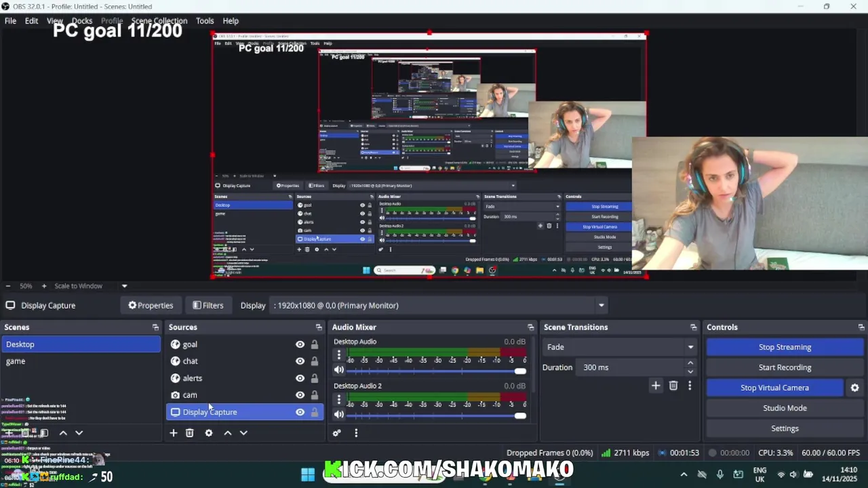868x488 pixels.
Task: Show hidden system tray icons
Action: coord(684,474)
